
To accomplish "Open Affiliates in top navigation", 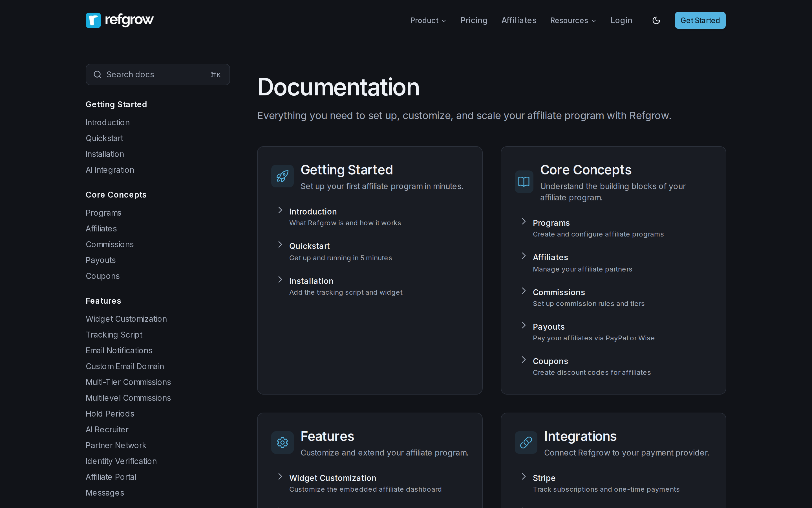I will point(519,21).
